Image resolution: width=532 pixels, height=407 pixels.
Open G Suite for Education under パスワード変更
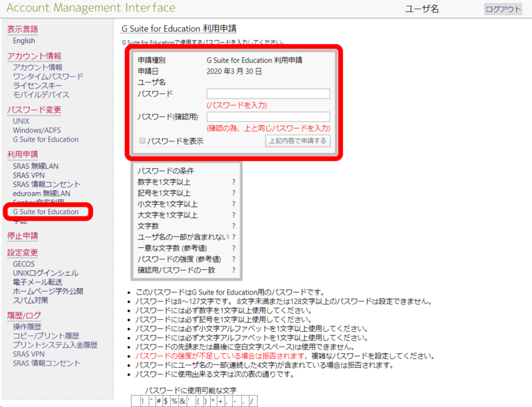coord(46,140)
